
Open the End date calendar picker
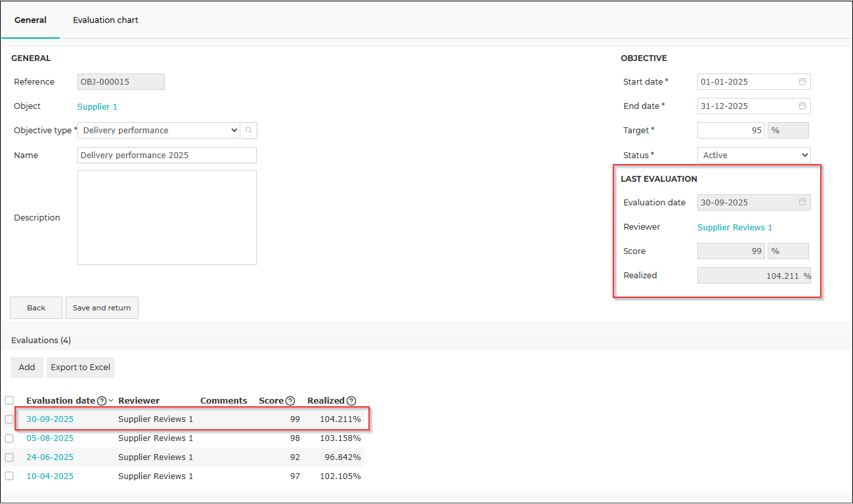[x=802, y=106]
